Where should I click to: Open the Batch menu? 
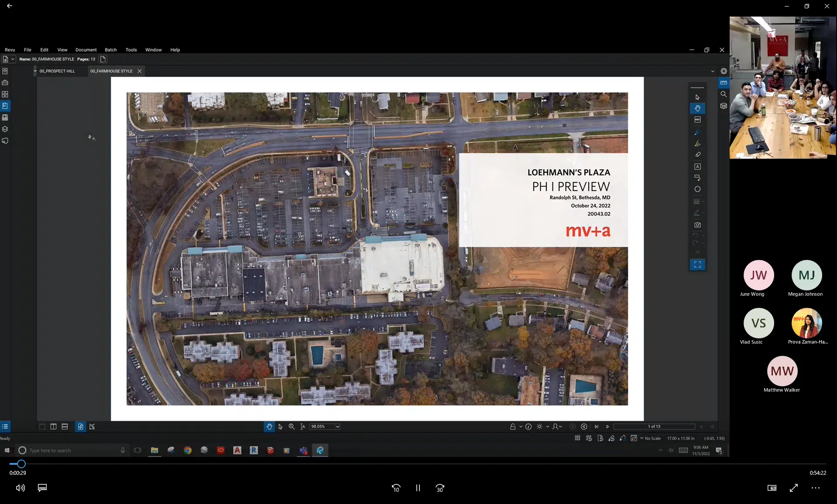tap(110, 50)
